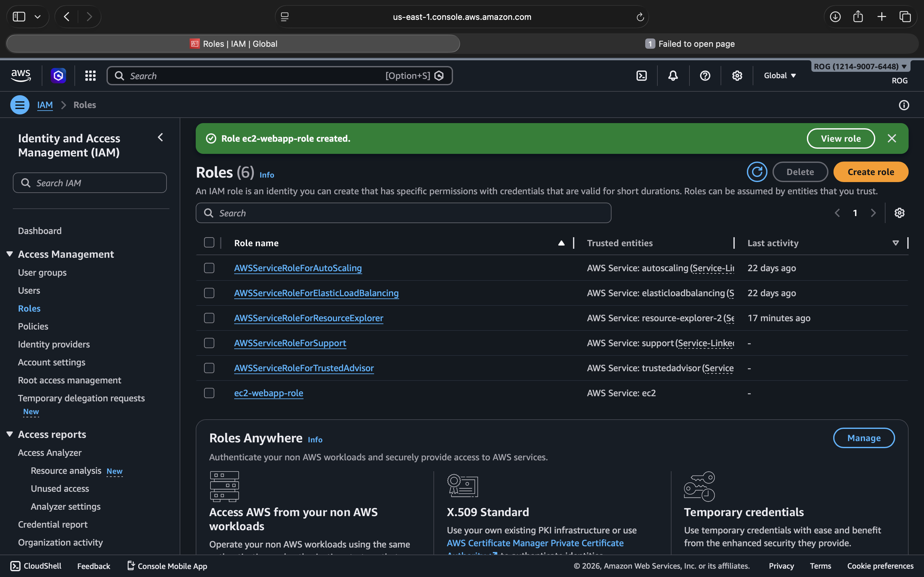The image size is (924, 577).
Task: Open the CloudShell terminal icon in header
Action: coord(641,76)
